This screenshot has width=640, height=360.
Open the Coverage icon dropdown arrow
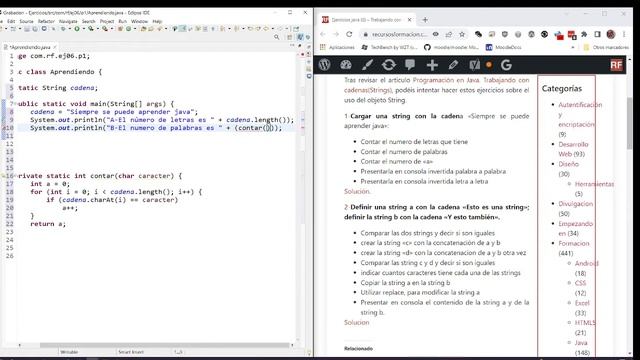[x=98, y=29]
